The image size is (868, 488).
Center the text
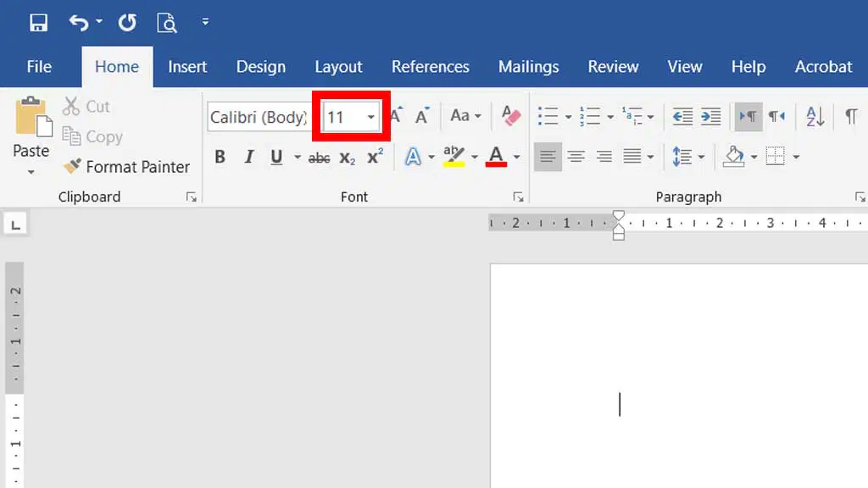point(576,157)
